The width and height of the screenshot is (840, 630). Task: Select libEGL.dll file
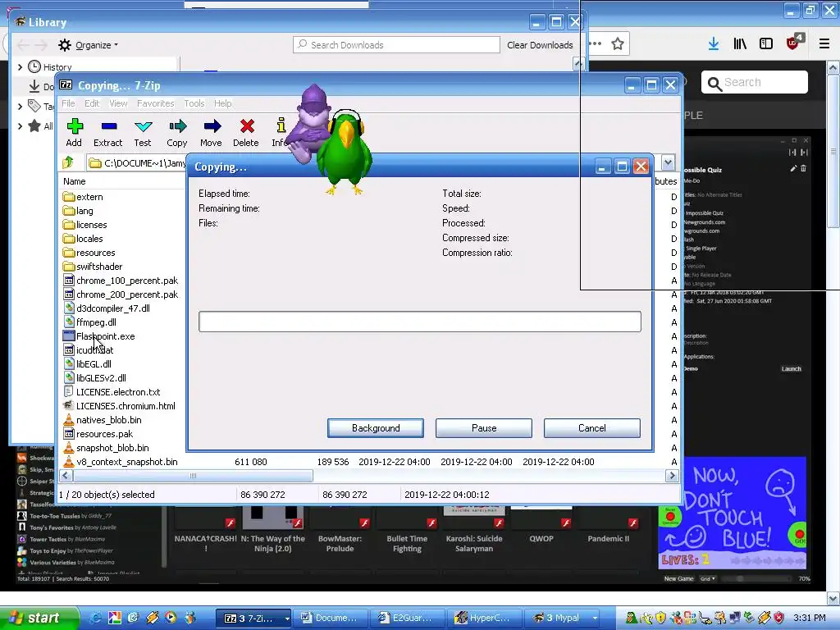click(x=87, y=363)
